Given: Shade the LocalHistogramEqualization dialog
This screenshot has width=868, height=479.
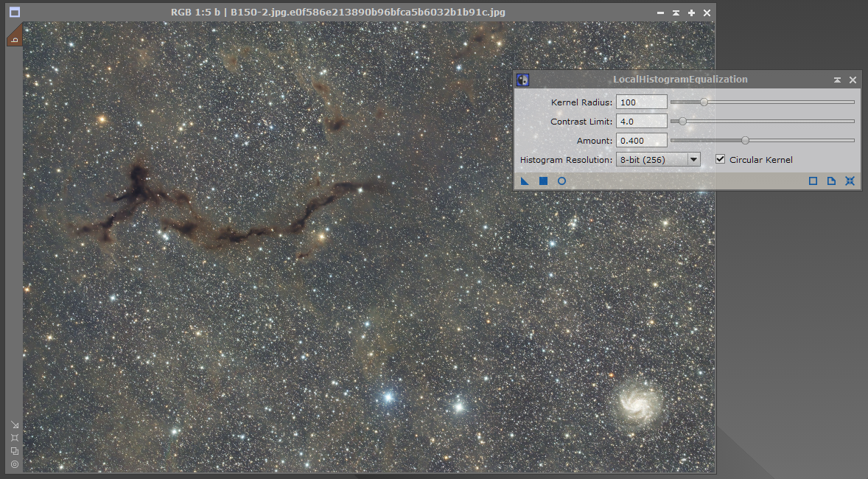Looking at the screenshot, I should (x=837, y=80).
